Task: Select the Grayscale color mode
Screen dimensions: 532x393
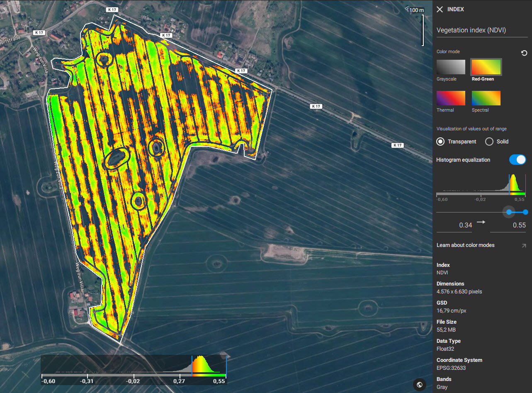Action: point(451,67)
